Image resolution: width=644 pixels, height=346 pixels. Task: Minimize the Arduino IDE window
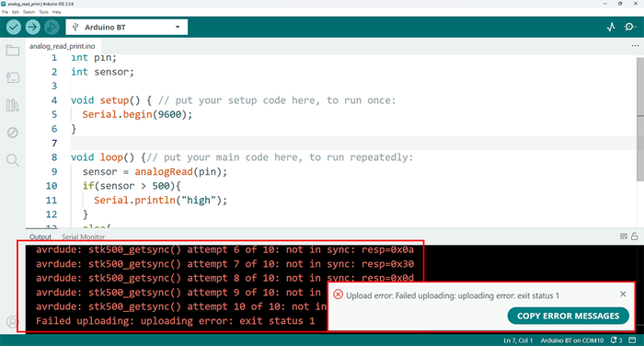click(605, 4)
